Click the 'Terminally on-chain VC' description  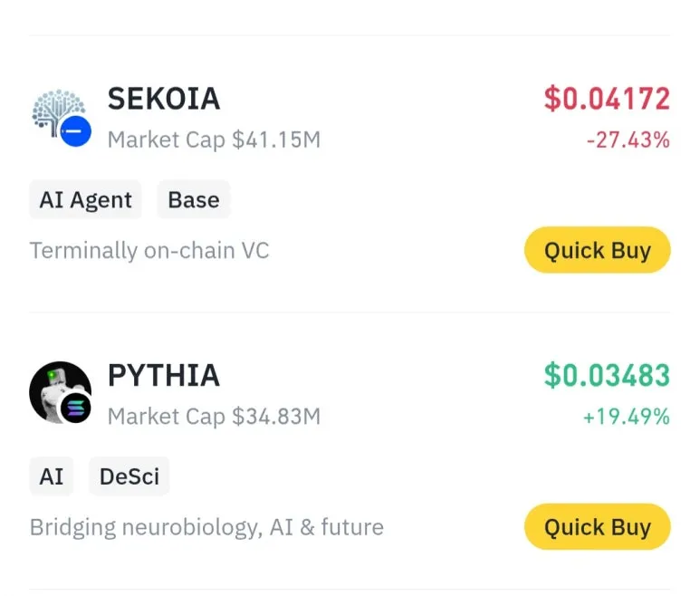point(149,250)
